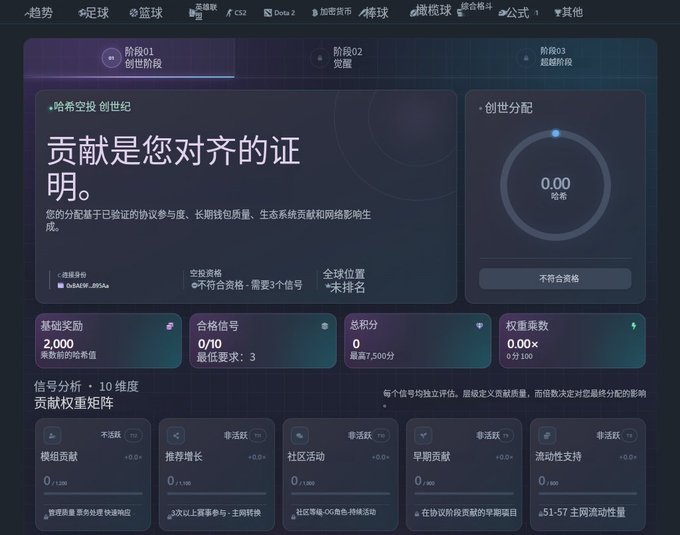Open the 趋势 trending category

point(39,13)
